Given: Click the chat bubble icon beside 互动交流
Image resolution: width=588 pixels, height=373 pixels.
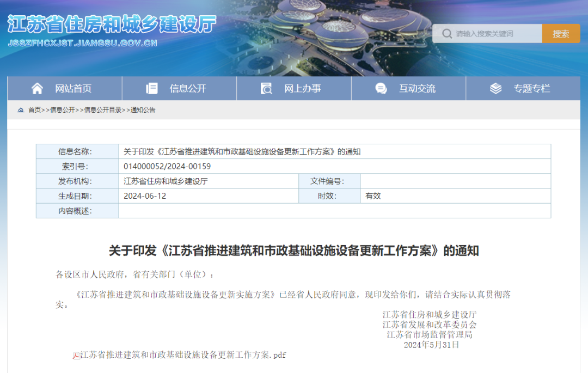Looking at the screenshot, I should (x=381, y=88).
